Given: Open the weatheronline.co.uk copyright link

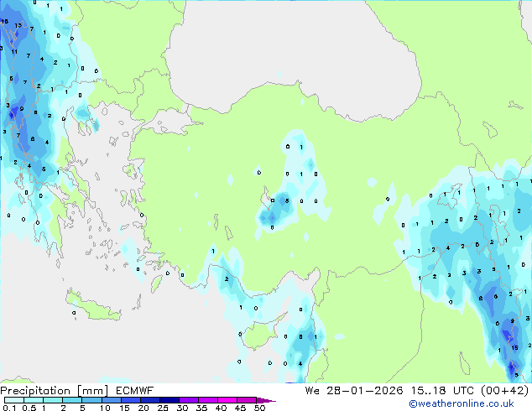Looking at the screenshot, I should [x=462, y=404].
